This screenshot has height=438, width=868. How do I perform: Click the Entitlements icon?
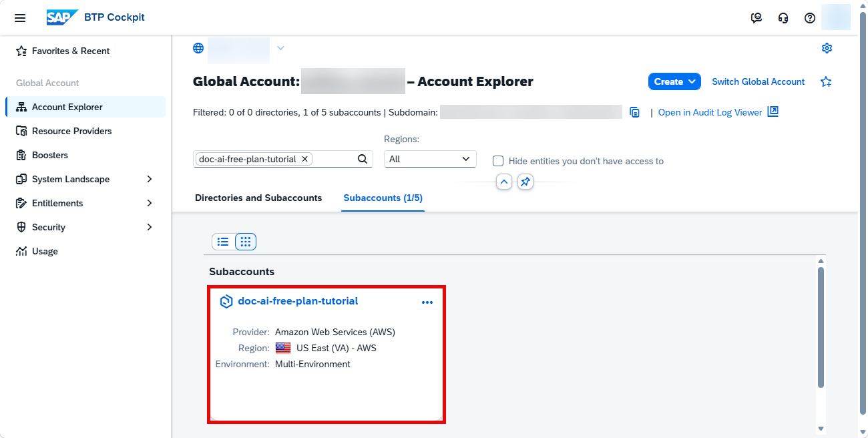pyautogui.click(x=21, y=203)
